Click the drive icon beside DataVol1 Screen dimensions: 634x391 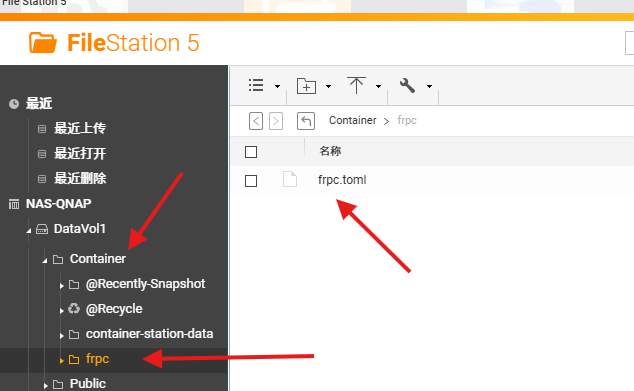point(42,229)
